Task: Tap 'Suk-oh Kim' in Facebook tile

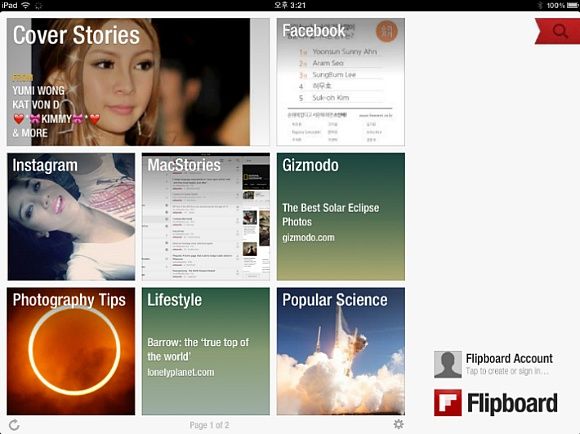Action: pos(331,98)
